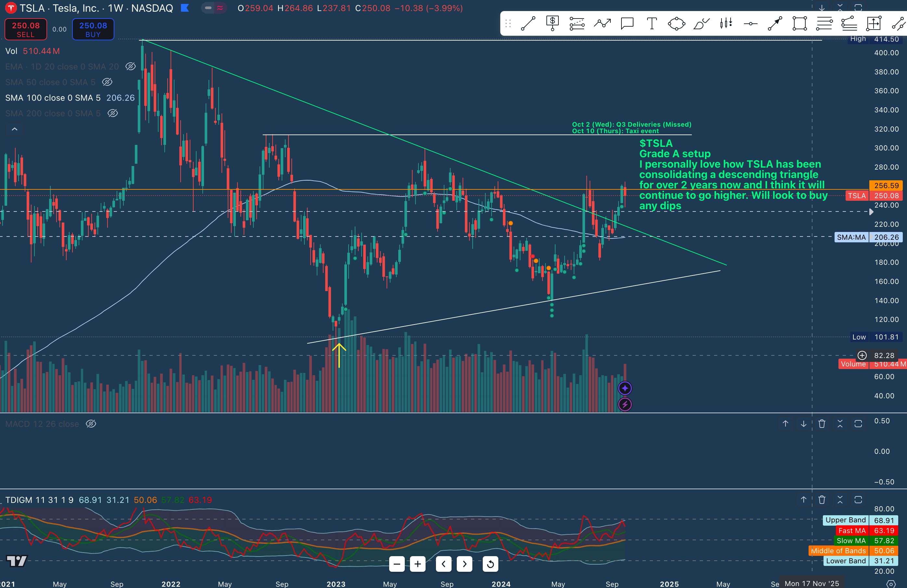Select SMA 100 close indicator legend

(x=70, y=98)
